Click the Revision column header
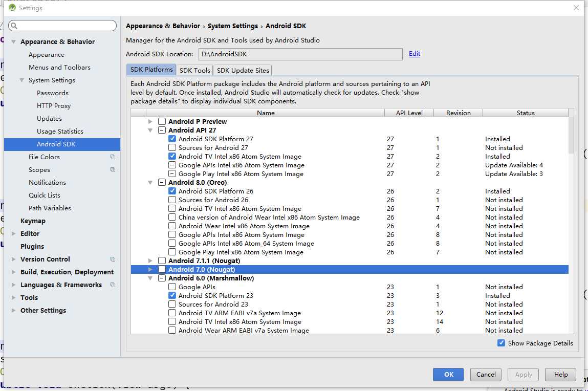Image resolution: width=588 pixels, height=391 pixels. coord(458,113)
